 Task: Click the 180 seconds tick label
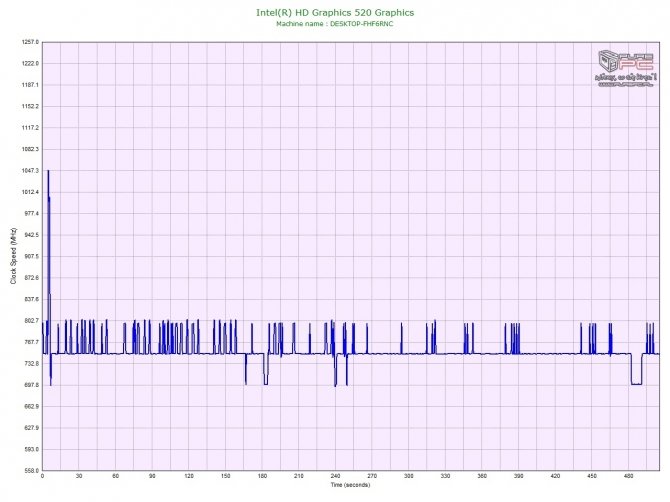pyautogui.click(x=262, y=476)
